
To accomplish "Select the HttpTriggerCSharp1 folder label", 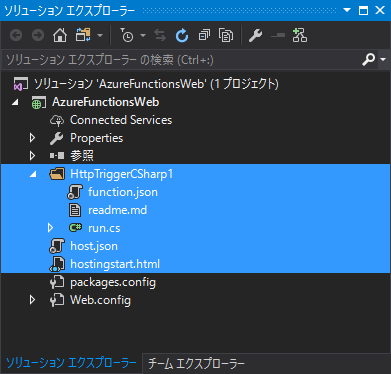I will [122, 174].
